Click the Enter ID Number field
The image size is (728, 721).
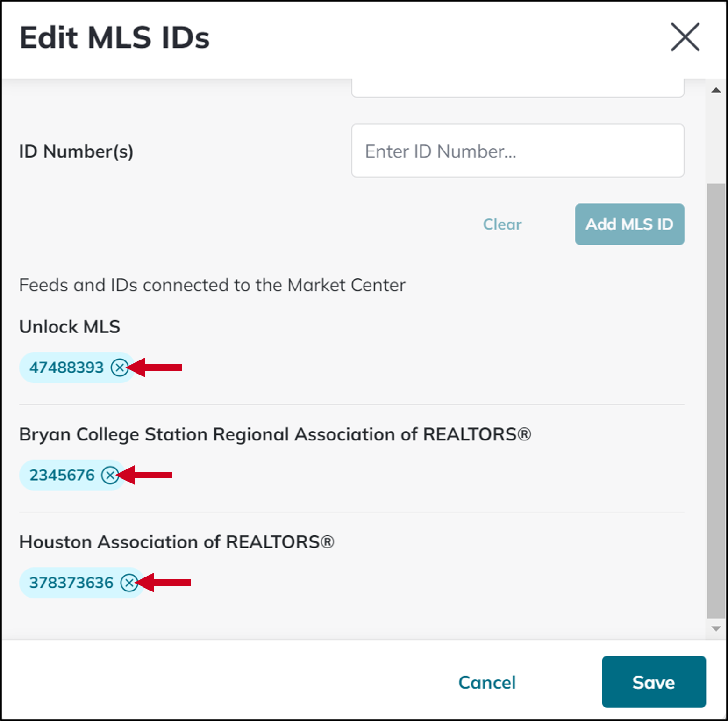pyautogui.click(x=517, y=151)
